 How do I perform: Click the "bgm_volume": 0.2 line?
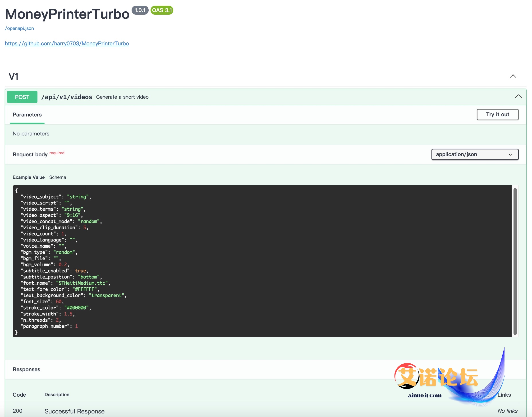click(45, 265)
